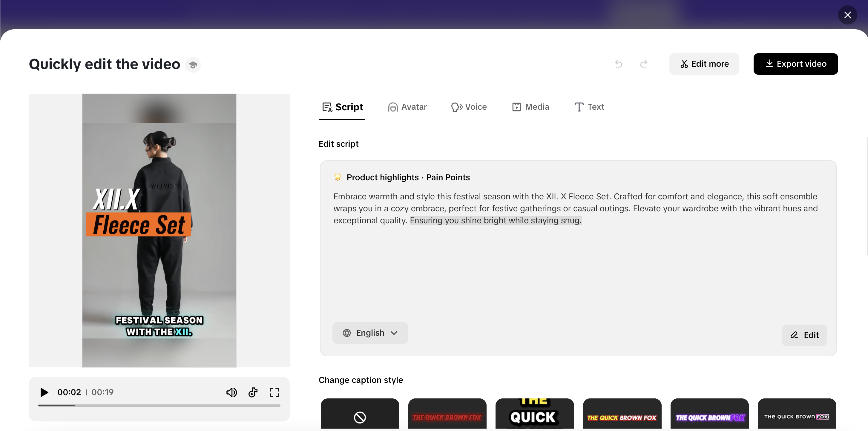Viewport: 868px width, 431px height.
Task: Redo the last edit
Action: click(x=644, y=64)
